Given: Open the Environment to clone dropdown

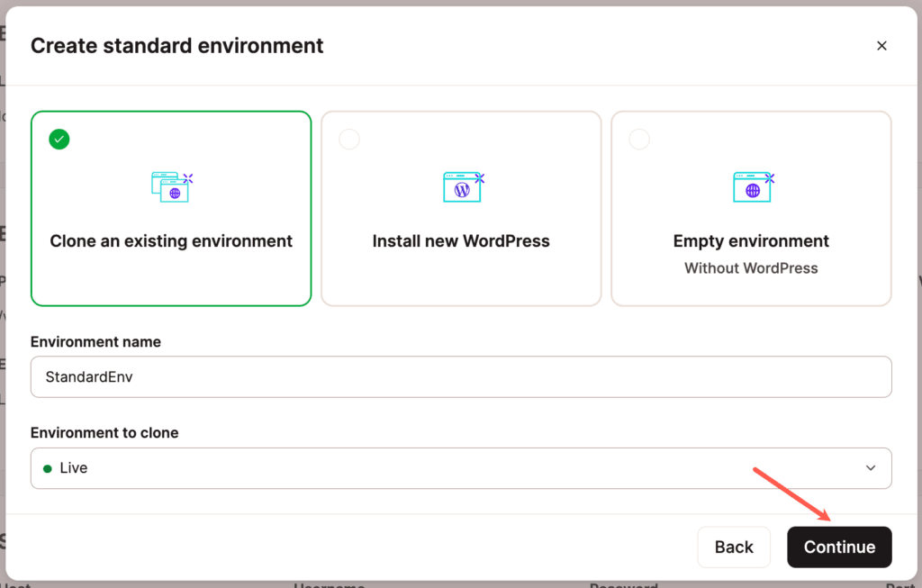Looking at the screenshot, I should tap(461, 468).
